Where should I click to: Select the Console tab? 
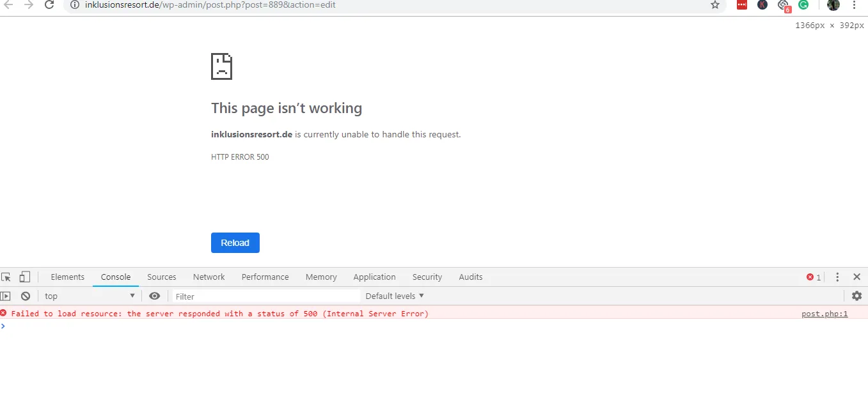pyautogui.click(x=116, y=277)
